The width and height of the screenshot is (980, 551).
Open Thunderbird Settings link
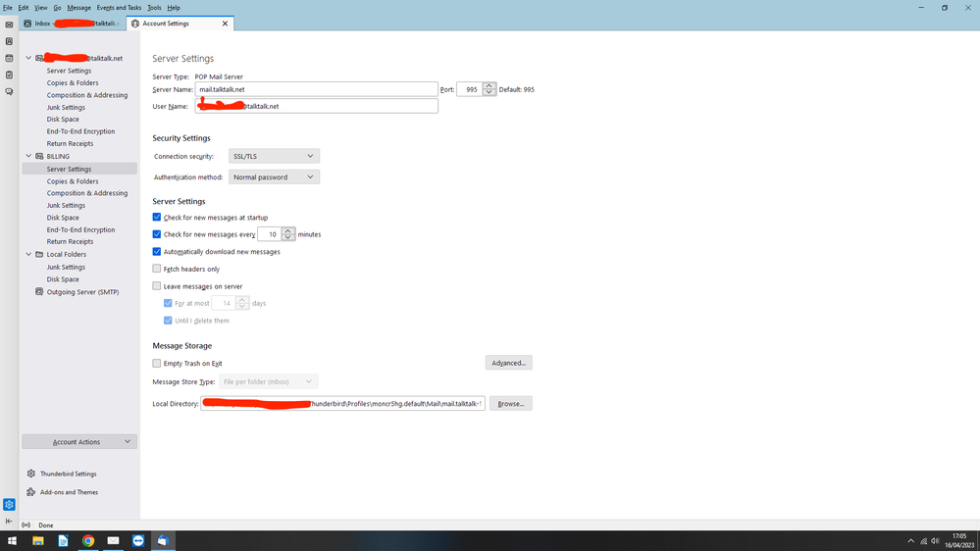(x=68, y=474)
